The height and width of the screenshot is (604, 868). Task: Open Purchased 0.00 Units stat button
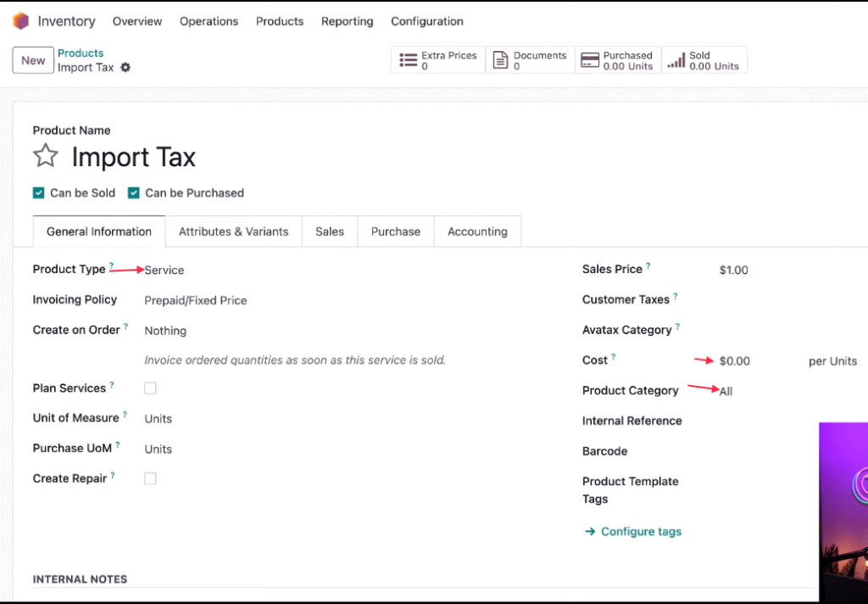[x=618, y=60]
